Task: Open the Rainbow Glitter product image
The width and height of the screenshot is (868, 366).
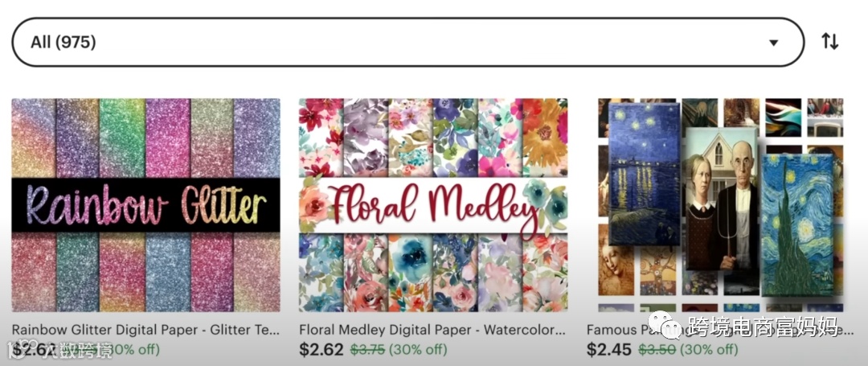Action: (145, 205)
